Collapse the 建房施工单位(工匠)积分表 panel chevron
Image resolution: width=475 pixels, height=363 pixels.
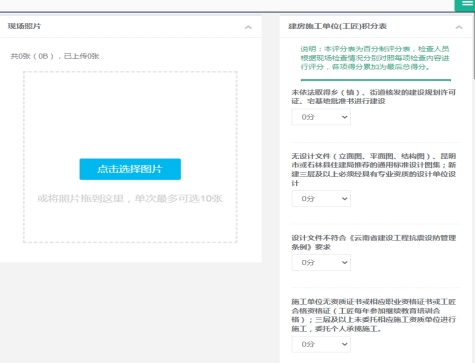[459, 27]
